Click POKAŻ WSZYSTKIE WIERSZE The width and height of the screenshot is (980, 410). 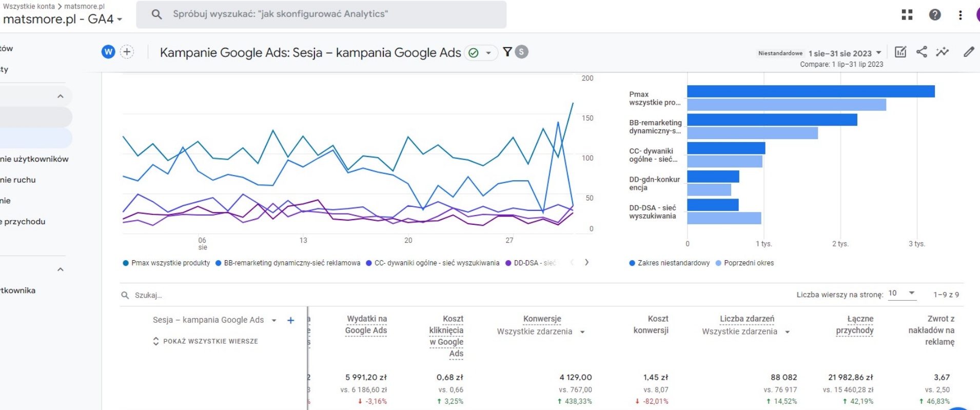tap(210, 341)
